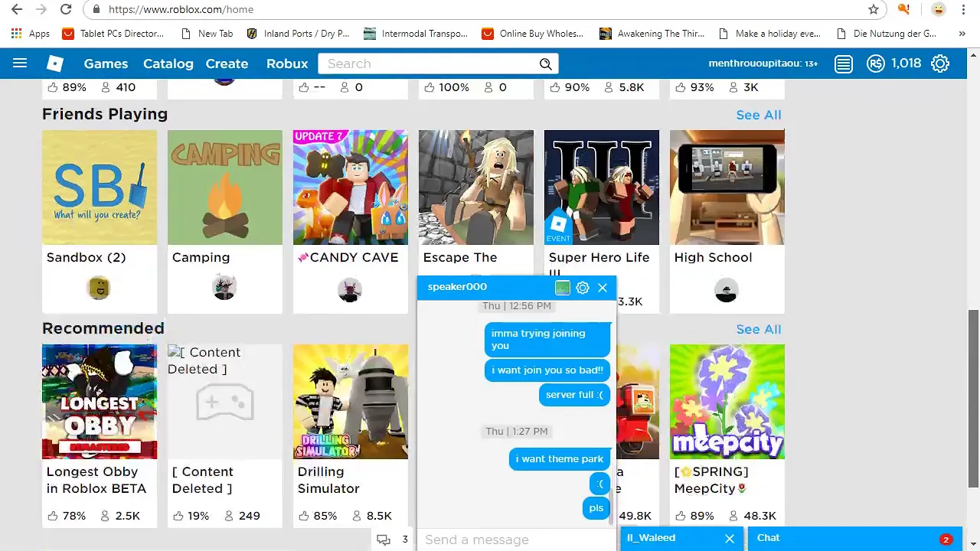The image size is (980, 551).
Task: Click the browser address bar
Action: click(x=482, y=9)
